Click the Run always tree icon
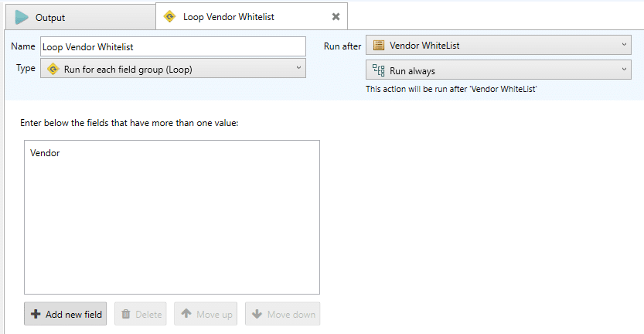Viewport: 644px width, 334px height. pyautogui.click(x=378, y=70)
